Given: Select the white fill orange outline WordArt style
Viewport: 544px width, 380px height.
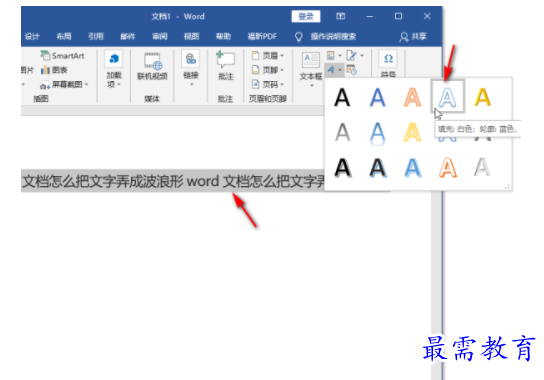Looking at the screenshot, I should [x=448, y=168].
